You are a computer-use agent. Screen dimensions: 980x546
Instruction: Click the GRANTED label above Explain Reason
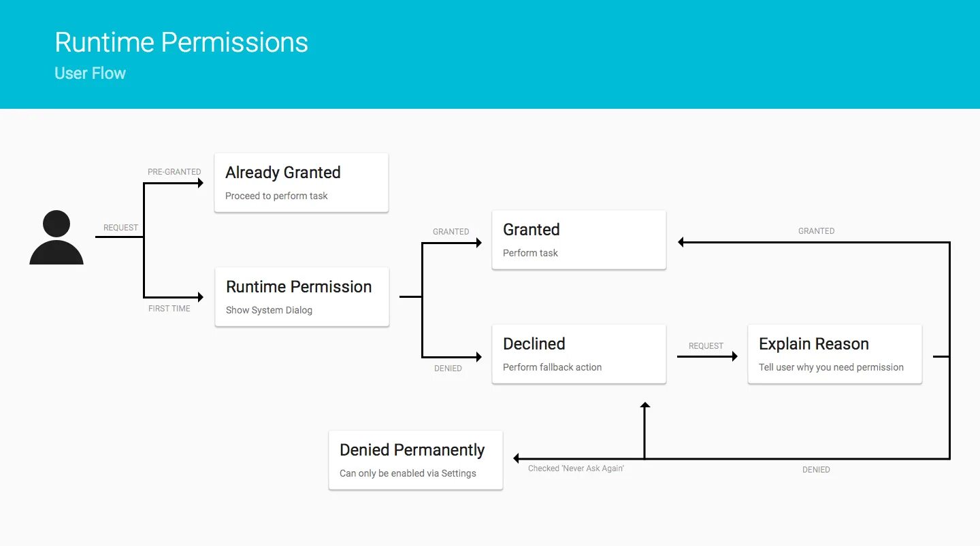[816, 231]
